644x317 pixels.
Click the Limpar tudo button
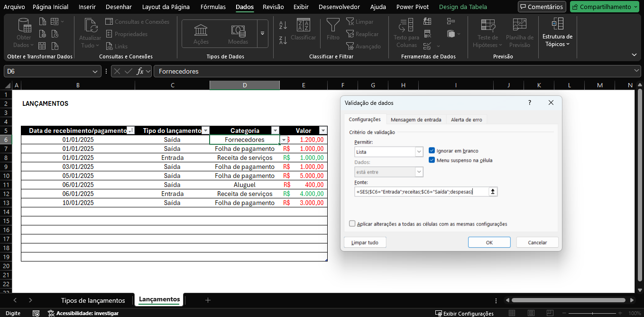[365, 242]
